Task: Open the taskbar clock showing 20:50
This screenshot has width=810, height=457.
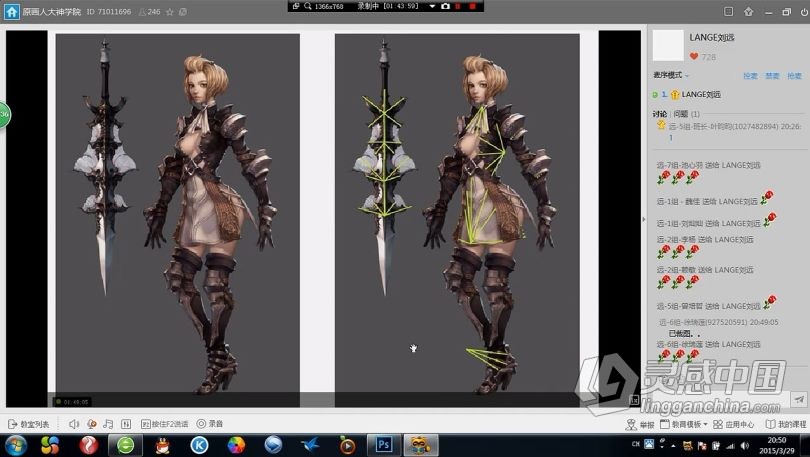Action: pos(777,445)
